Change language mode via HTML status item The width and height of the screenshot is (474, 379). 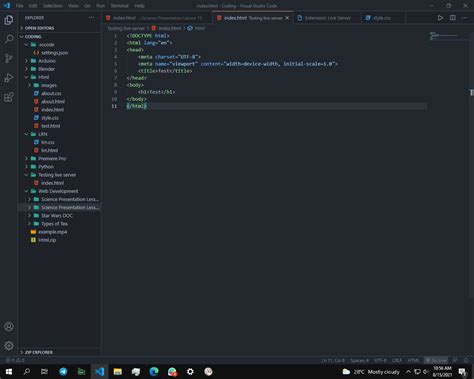tap(413, 360)
